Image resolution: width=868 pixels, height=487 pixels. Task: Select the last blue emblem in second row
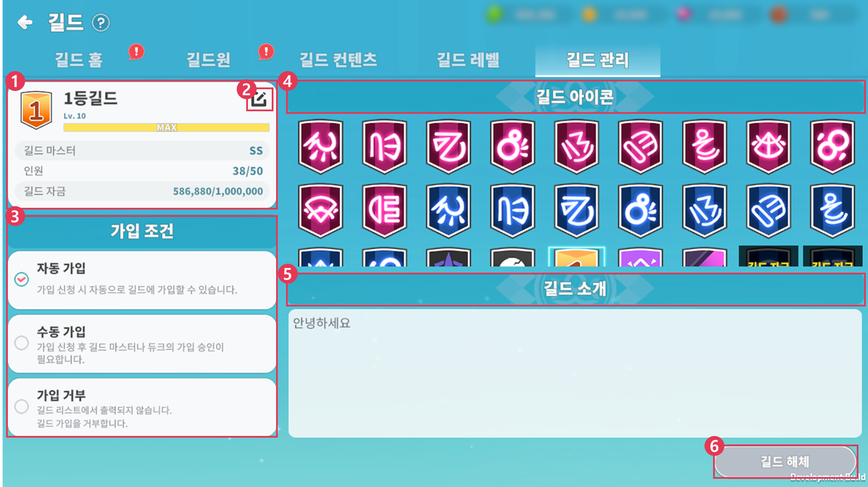click(832, 211)
